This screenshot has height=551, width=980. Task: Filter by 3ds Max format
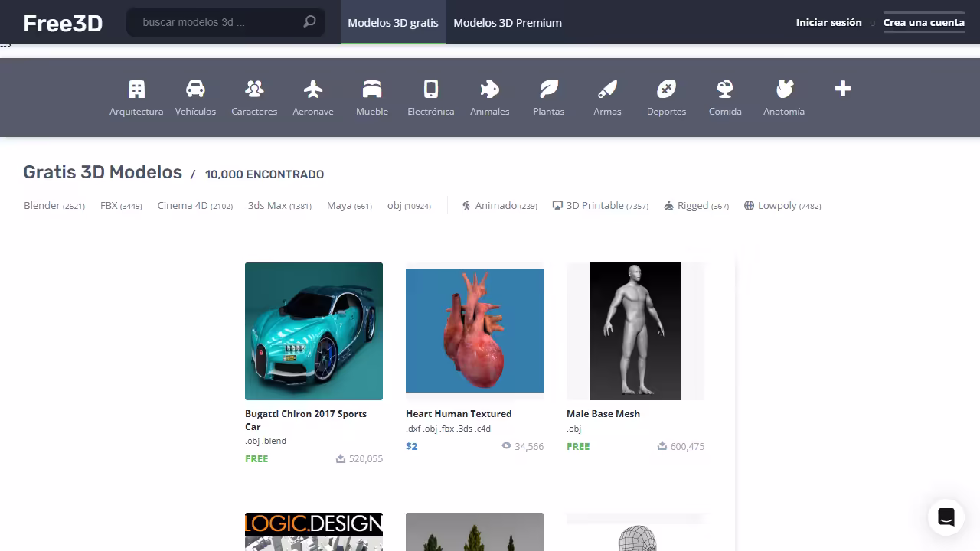click(x=279, y=205)
